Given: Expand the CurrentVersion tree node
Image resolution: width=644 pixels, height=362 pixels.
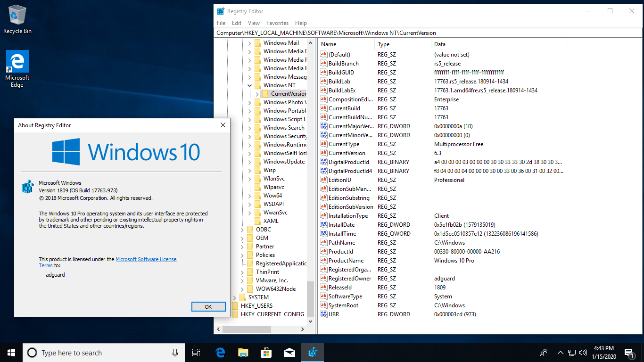Looking at the screenshot, I should point(257,94).
